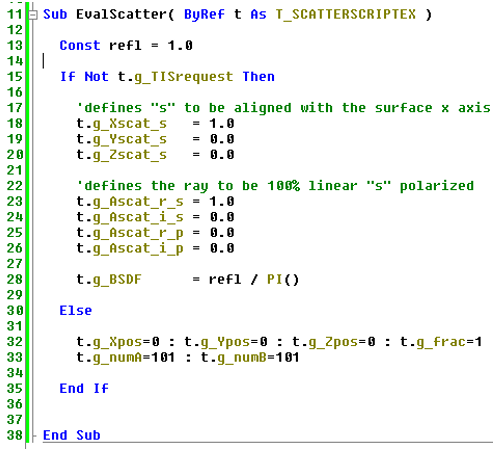Screen dimensions: 495x451
Task: Click t.g_frac=1 on line 32
Action: (x=441, y=342)
